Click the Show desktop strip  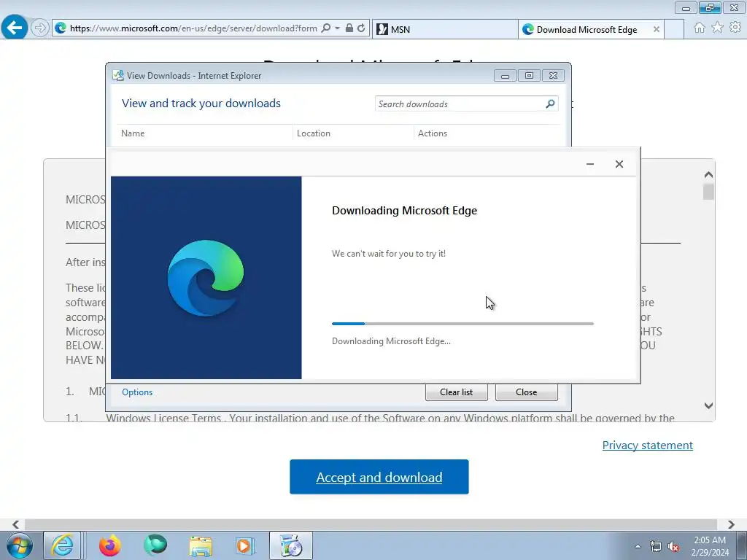click(742, 545)
